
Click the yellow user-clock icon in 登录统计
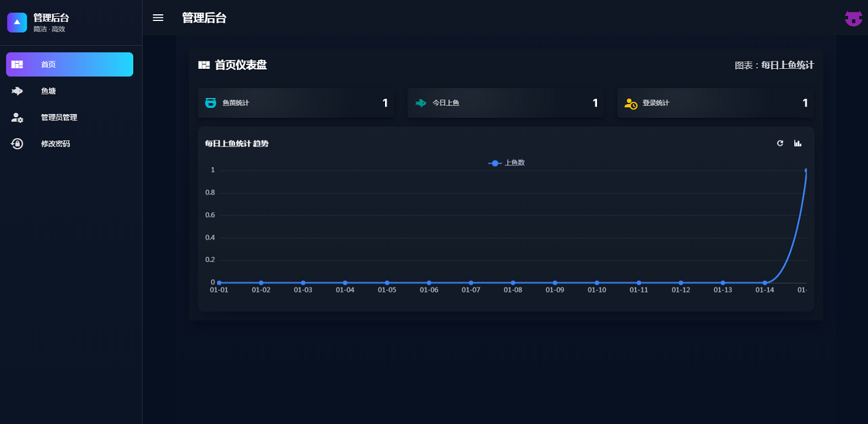click(x=631, y=103)
